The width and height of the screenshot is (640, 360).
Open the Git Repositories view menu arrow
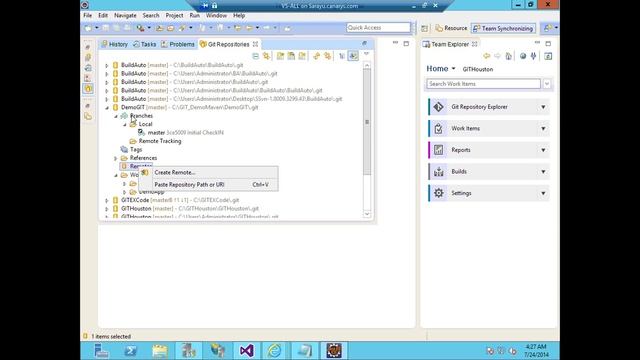point(366,54)
